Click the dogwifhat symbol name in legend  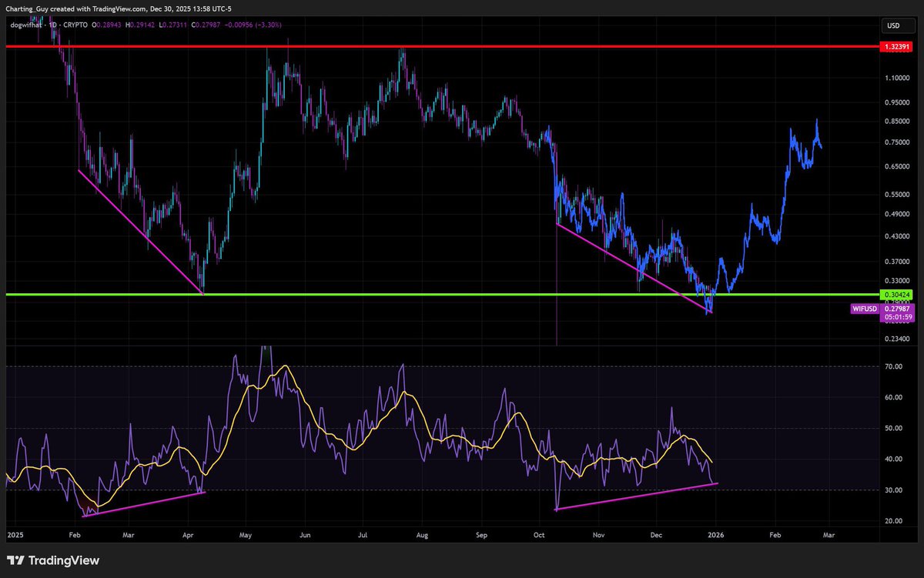pyautogui.click(x=25, y=25)
